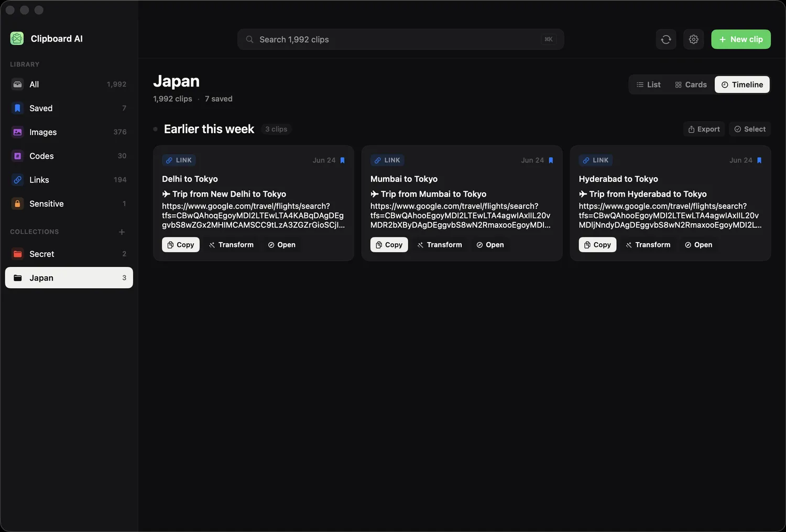Screen dimensions: 786x532
Task: Click the search magnifier icon
Action: click(x=250, y=39)
